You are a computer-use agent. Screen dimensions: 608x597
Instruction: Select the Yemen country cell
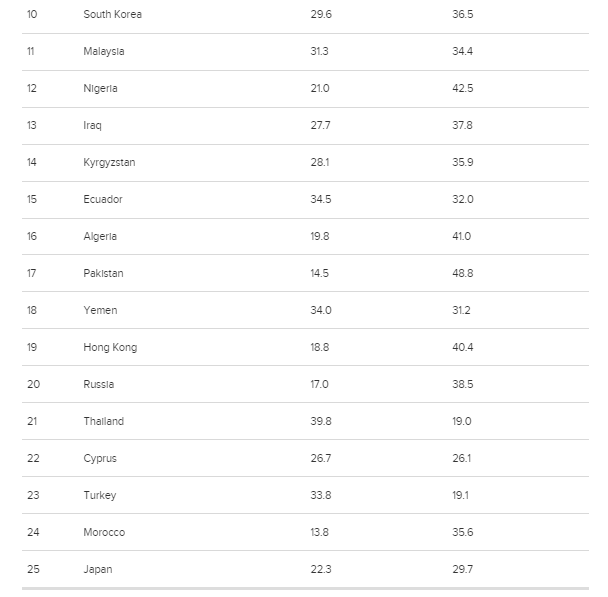click(100, 310)
